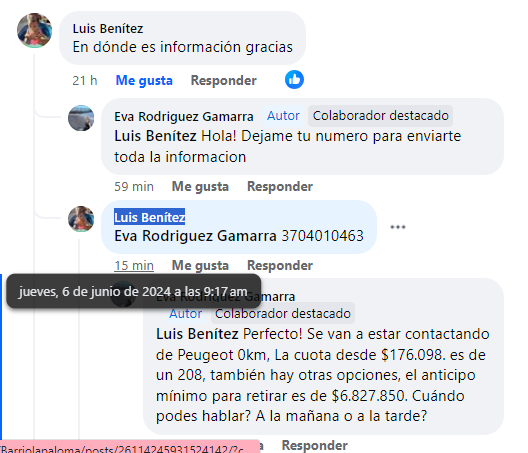
Task: Open the 59 min timestamp link
Action: pyautogui.click(x=134, y=187)
